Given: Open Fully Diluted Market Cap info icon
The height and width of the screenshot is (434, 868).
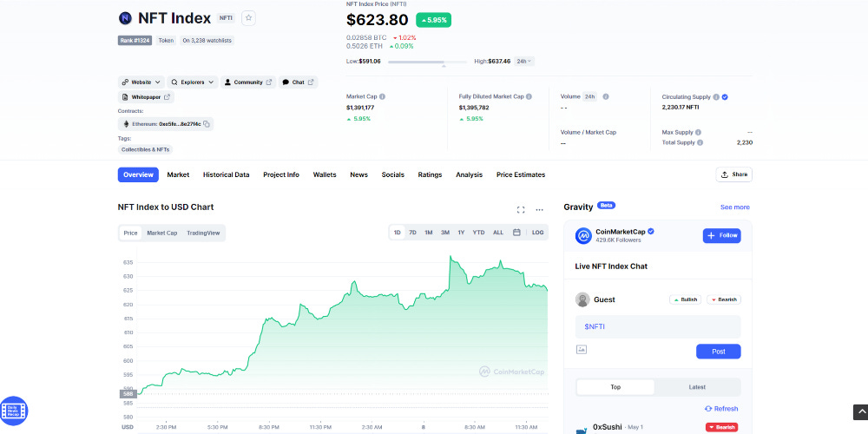Looking at the screenshot, I should click(529, 96).
